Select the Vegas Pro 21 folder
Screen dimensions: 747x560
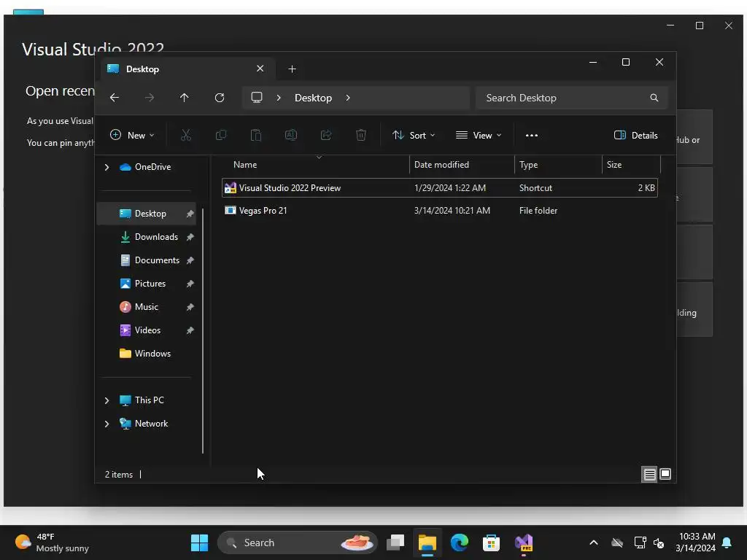pyautogui.click(x=440, y=211)
